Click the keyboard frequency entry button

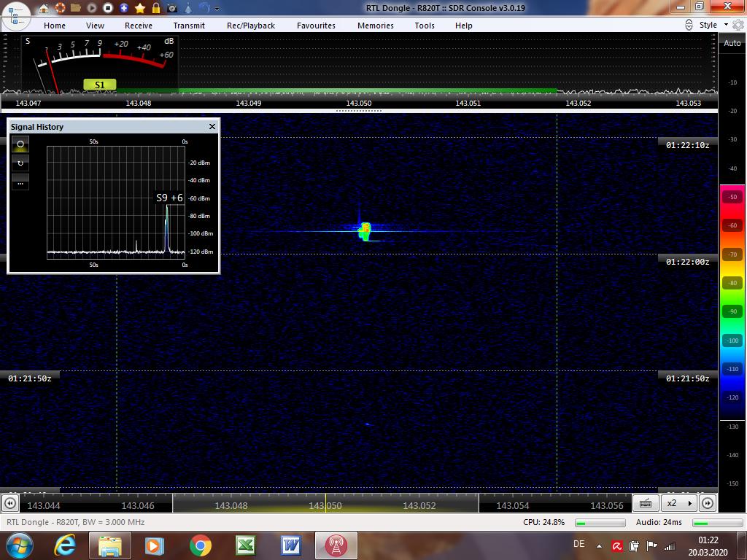(x=646, y=503)
